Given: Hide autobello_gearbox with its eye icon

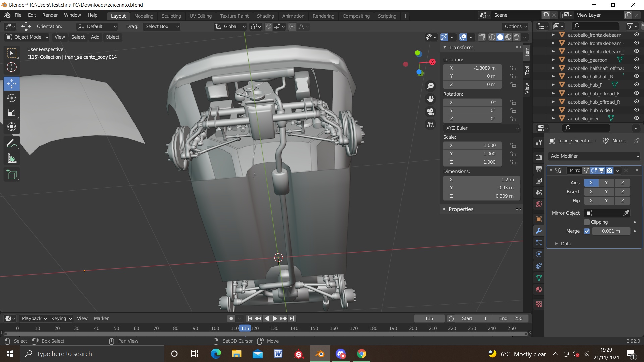Looking at the screenshot, I should pyautogui.click(x=636, y=60).
